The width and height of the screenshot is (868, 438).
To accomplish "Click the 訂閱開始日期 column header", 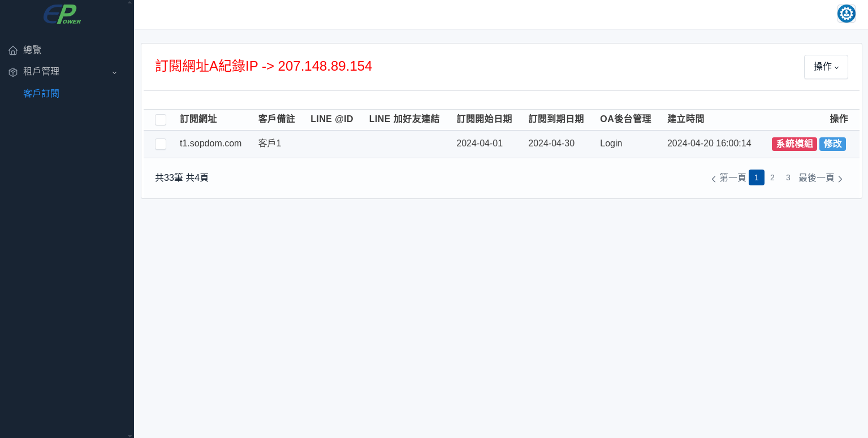I will coord(484,119).
